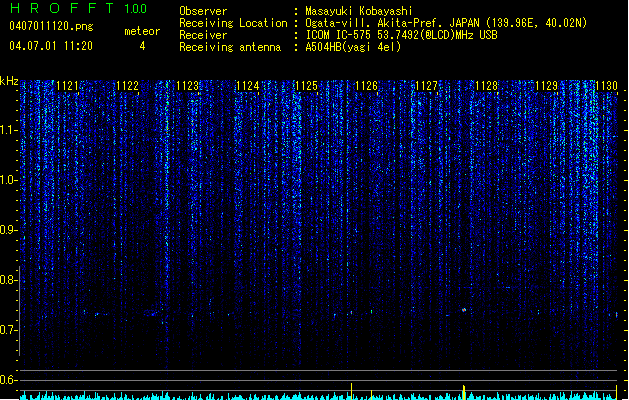Click the 1129 time marker
The width and height of the screenshot is (629, 400).
click(546, 86)
